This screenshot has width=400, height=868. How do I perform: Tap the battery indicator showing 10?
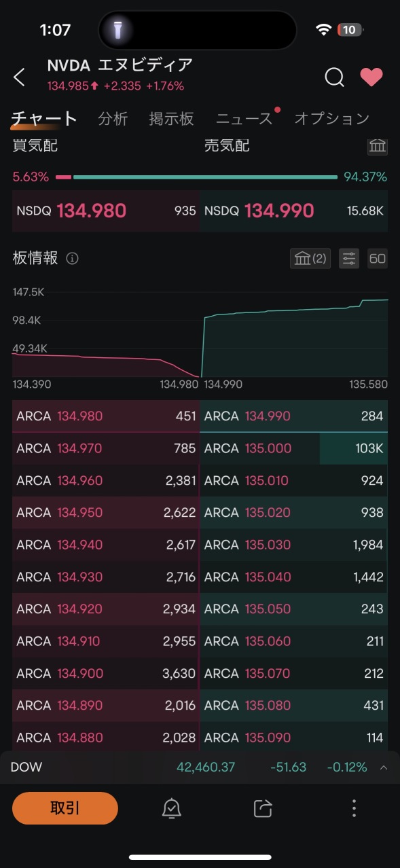click(x=350, y=30)
